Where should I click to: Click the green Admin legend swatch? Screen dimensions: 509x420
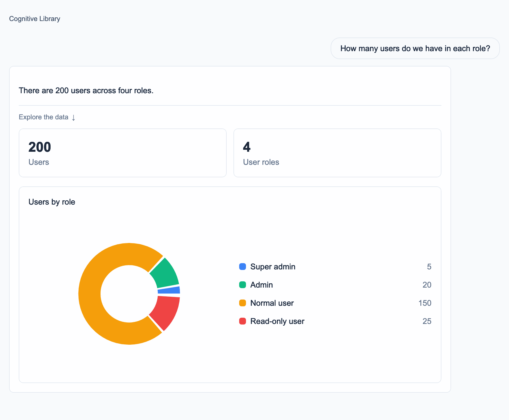243,285
